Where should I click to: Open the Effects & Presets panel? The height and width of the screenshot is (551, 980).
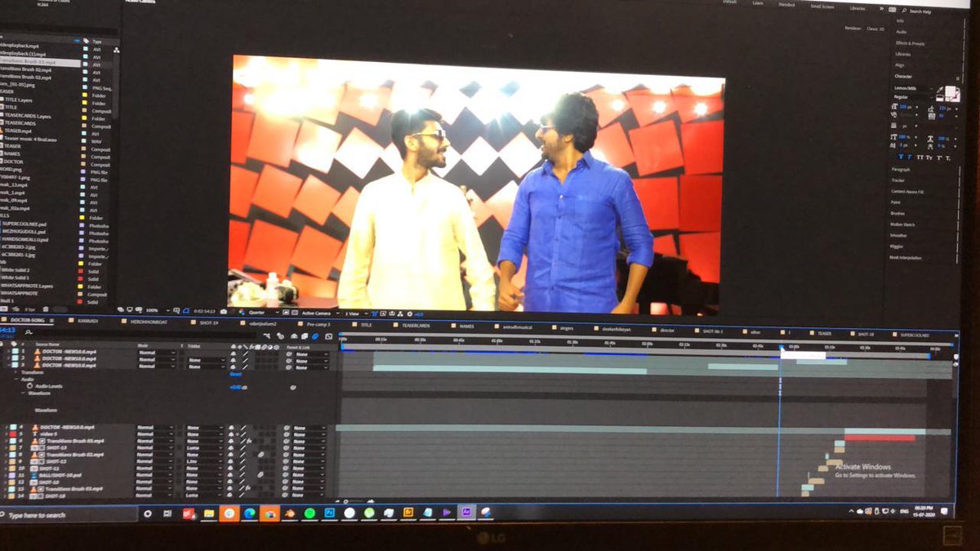tap(910, 43)
